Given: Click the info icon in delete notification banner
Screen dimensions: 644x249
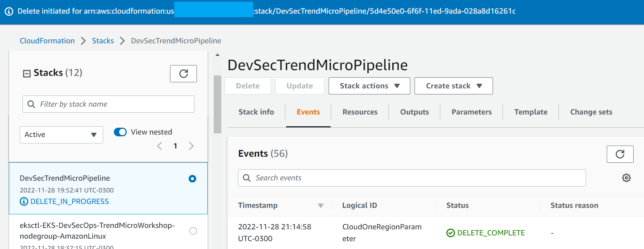Looking at the screenshot, I should 9,11.
